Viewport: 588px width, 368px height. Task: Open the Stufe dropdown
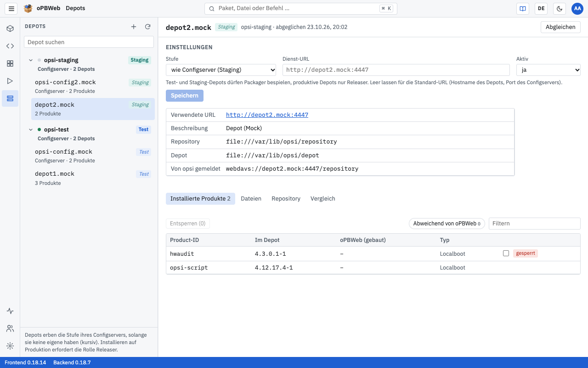[x=221, y=70]
